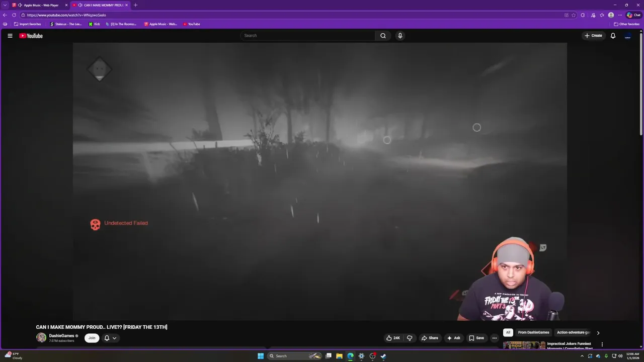Click the video player area
This screenshot has width=644, height=362.
point(320,181)
